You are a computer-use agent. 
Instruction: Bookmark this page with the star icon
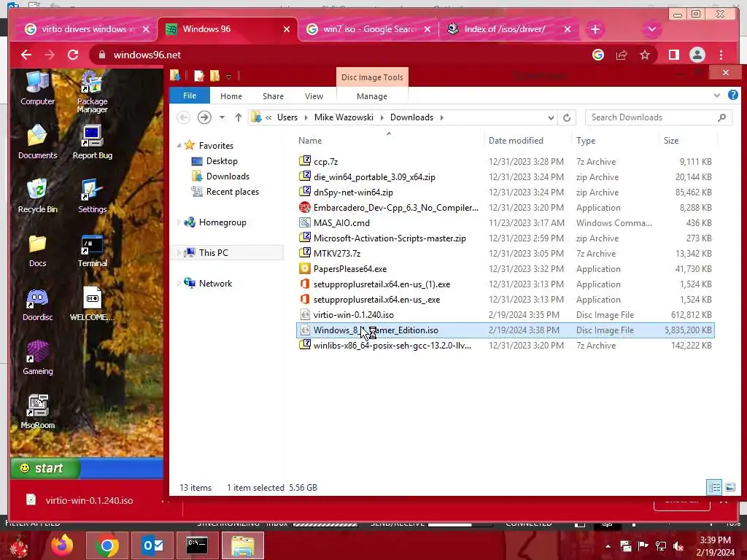tap(645, 55)
